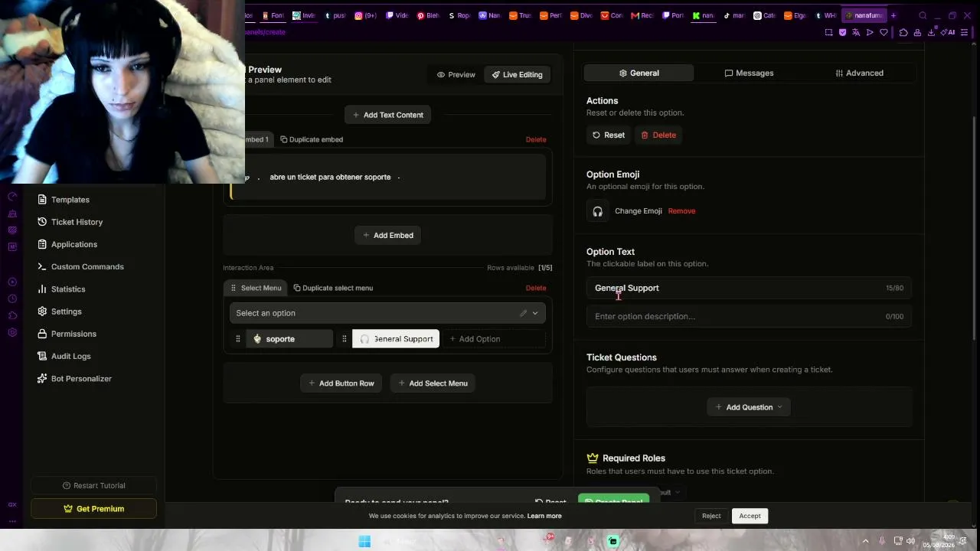Show hidden system tray icons
The height and width of the screenshot is (551, 980).
(865, 541)
